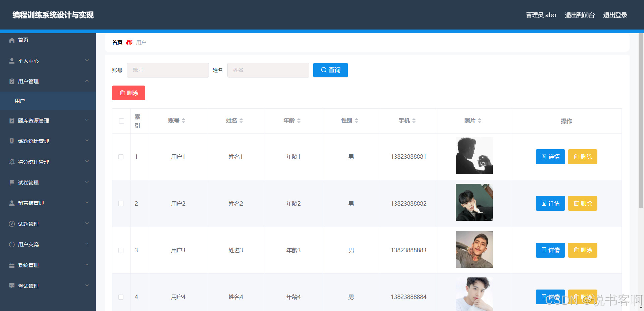This screenshot has height=311, width=644.
Task: Click the home icon beside 首页 in sidebar
Action: (x=12, y=40)
